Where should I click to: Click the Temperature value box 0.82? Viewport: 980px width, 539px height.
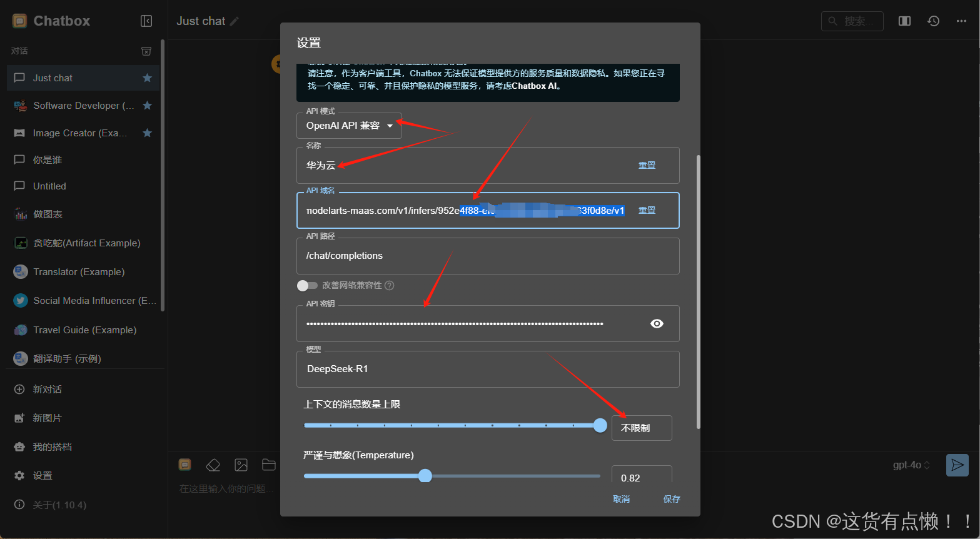[642, 475]
